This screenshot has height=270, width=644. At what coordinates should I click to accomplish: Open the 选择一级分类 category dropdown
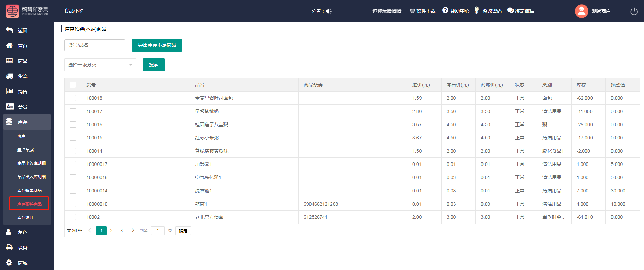click(100, 65)
